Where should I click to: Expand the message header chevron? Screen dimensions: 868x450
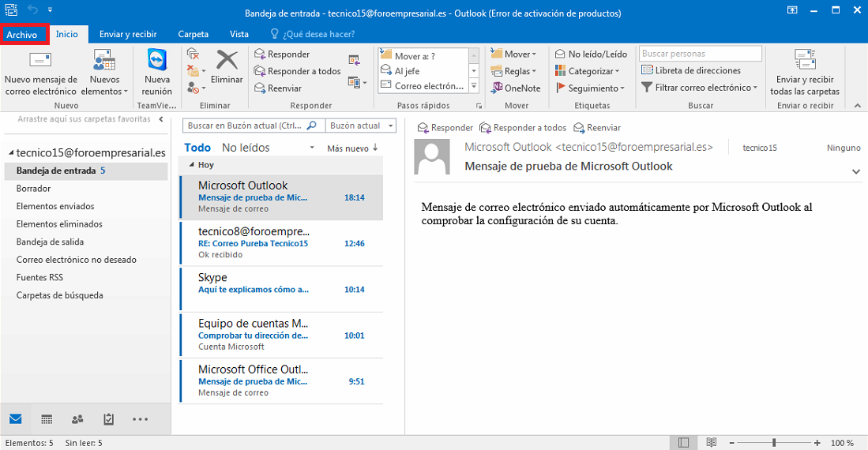(x=856, y=171)
